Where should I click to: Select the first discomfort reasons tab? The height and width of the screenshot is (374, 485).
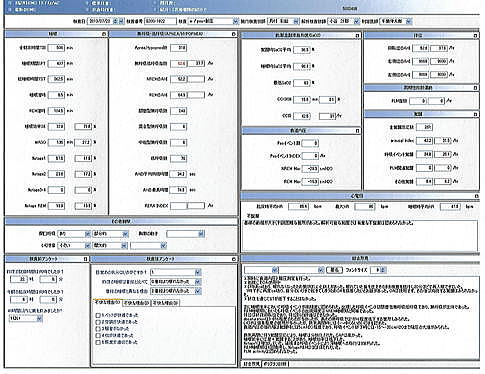pyautogui.click(x=107, y=303)
